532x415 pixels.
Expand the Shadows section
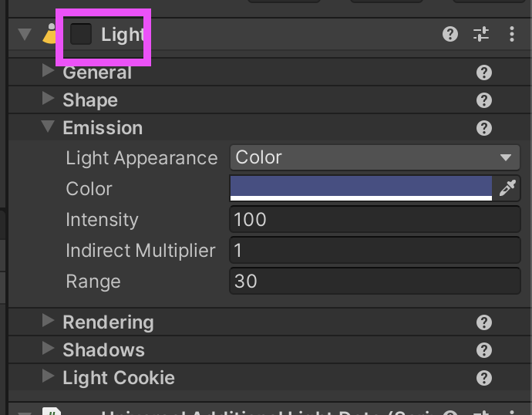tap(48, 348)
